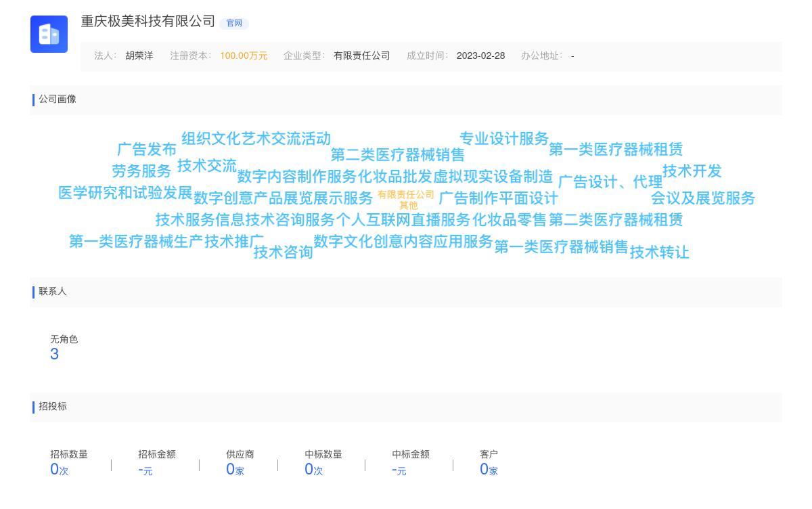Click word cloud tag 技术咨询
Screen dimensions: 812x509
pos(284,252)
